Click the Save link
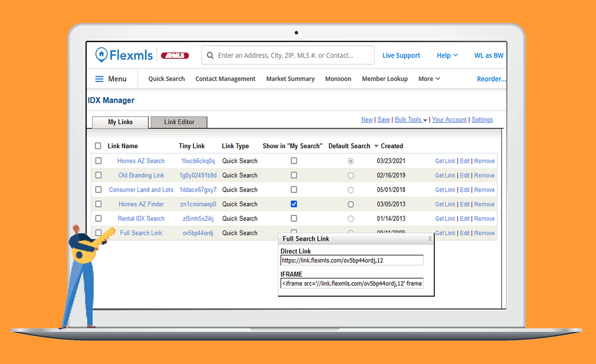The image size is (596, 364). click(383, 120)
